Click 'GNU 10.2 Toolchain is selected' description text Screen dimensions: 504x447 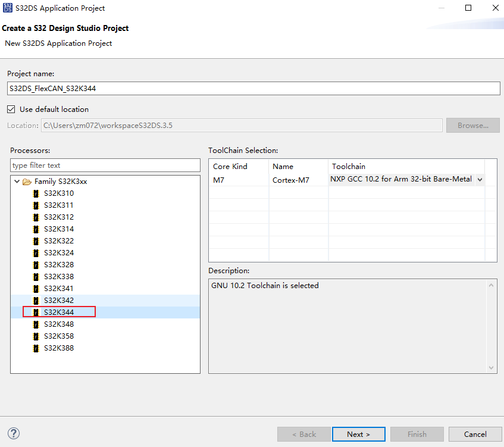pyautogui.click(x=265, y=286)
